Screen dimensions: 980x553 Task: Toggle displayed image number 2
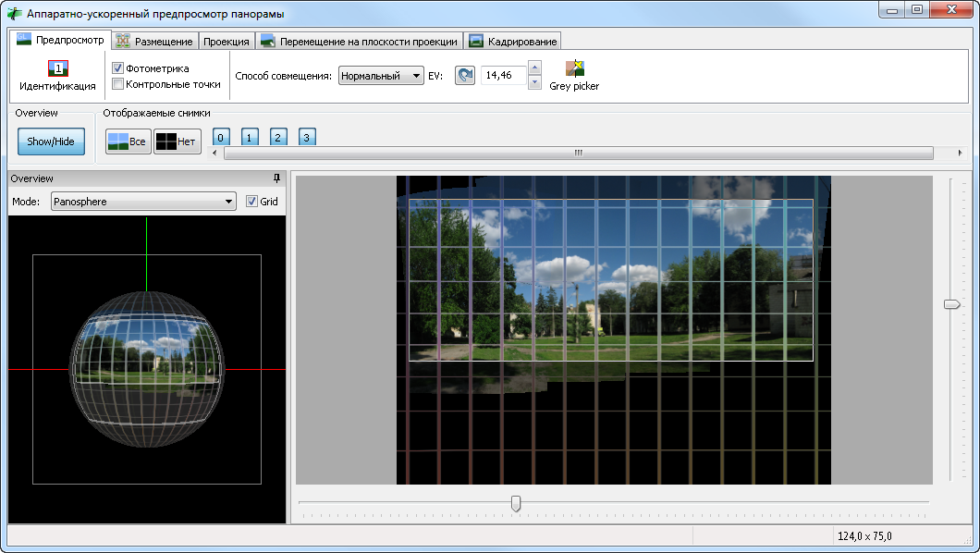(278, 138)
